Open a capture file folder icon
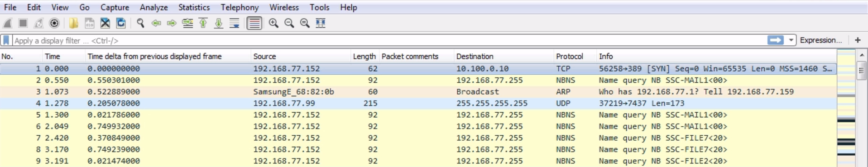Viewport: 868px width, 167px height. click(x=73, y=23)
